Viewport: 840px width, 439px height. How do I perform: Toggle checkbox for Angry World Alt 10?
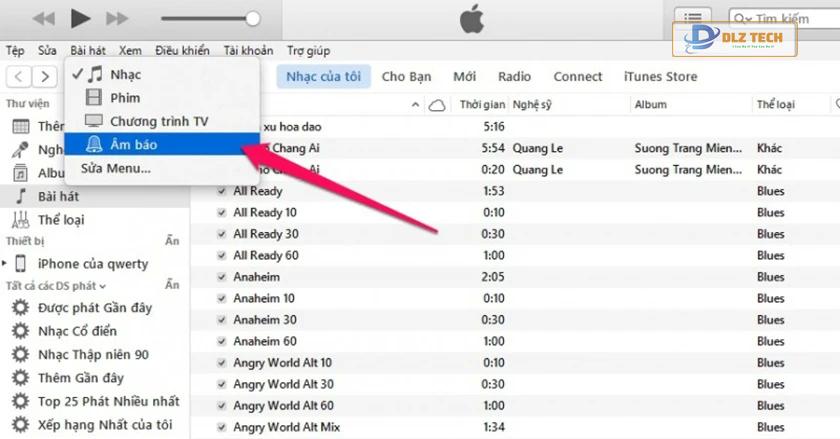221,362
